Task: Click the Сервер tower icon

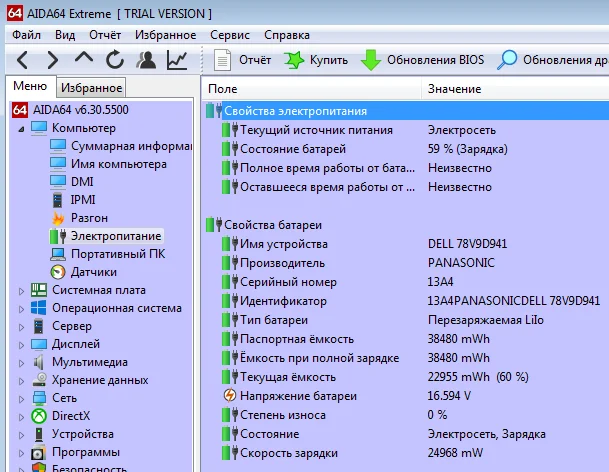Action: coord(38,326)
